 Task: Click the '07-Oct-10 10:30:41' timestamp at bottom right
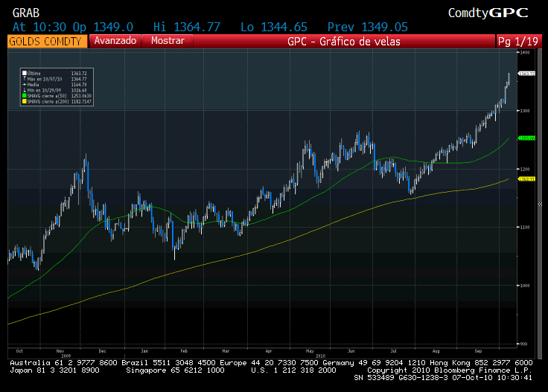pos(492,378)
